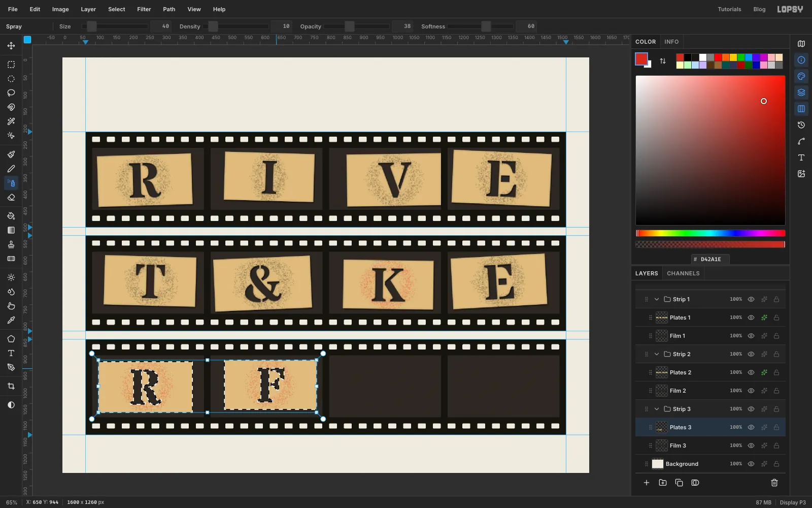The width and height of the screenshot is (812, 508).
Task: Collapse the Strip 2 group
Action: pos(657,354)
